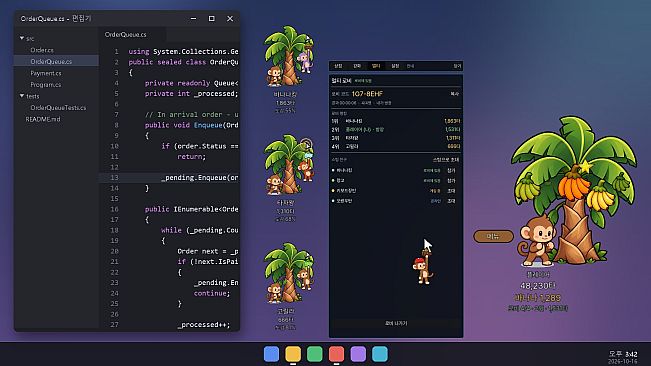
Task: Collapse the src folder in the file tree
Action: point(22,38)
